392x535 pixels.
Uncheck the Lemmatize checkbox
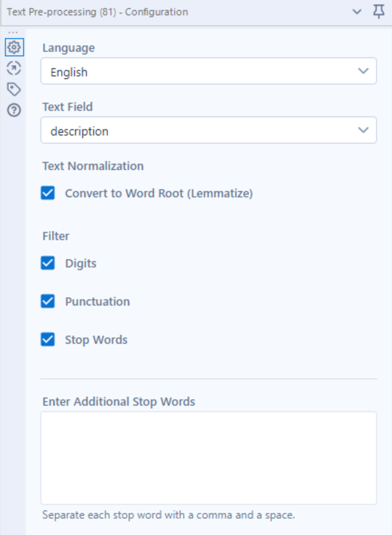pyautogui.click(x=48, y=193)
